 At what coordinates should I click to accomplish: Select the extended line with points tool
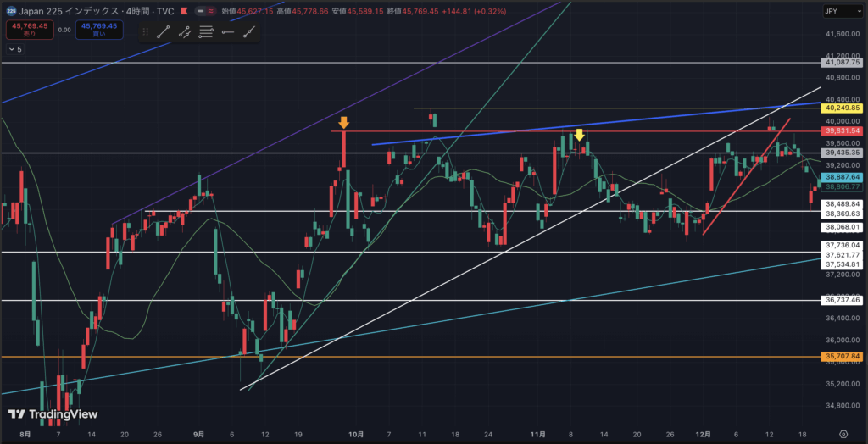tap(185, 32)
